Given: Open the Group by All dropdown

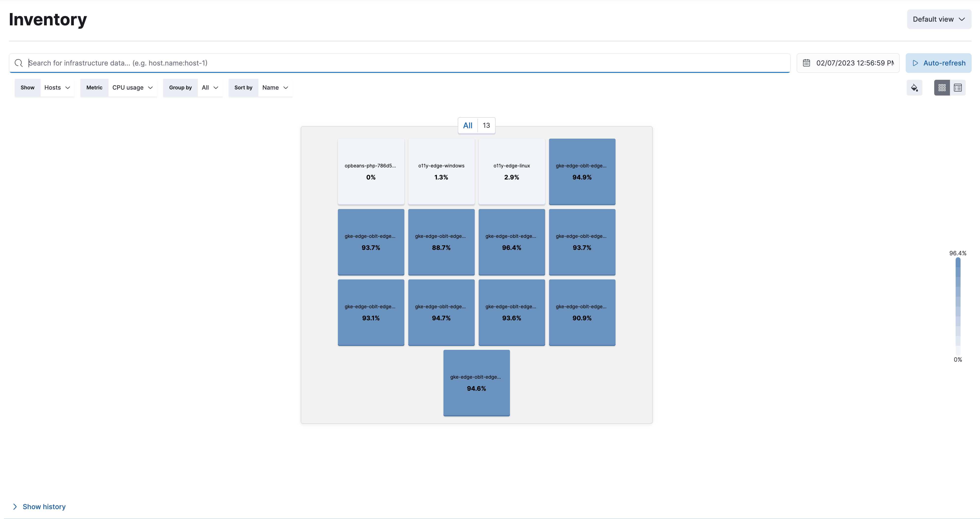Looking at the screenshot, I should tap(210, 87).
